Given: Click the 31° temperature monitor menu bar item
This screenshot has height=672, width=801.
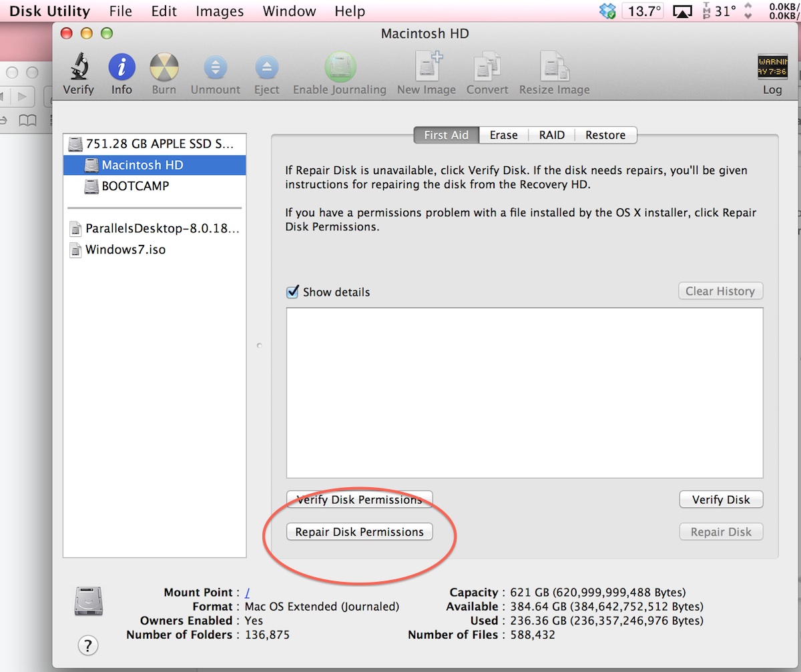Looking at the screenshot, I should click(x=718, y=11).
